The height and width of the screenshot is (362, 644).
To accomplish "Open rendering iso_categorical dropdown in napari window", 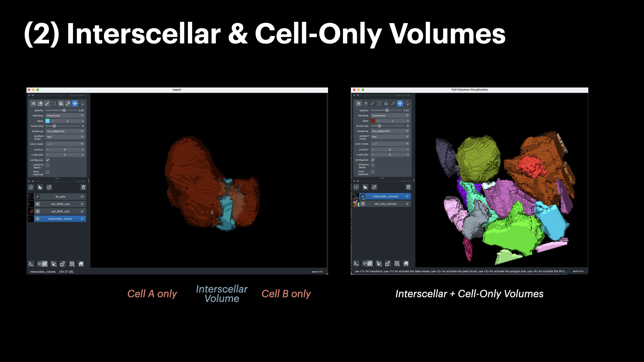I will pyautogui.click(x=65, y=131).
